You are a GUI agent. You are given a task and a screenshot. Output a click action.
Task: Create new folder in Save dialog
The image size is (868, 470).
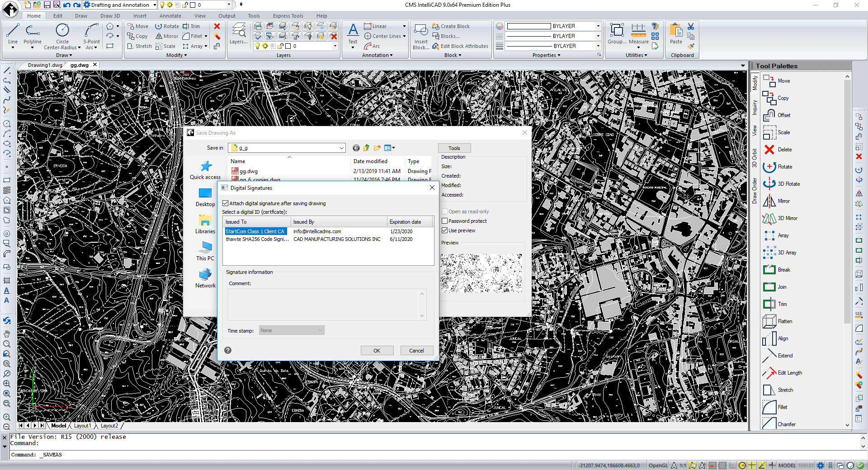coord(377,148)
